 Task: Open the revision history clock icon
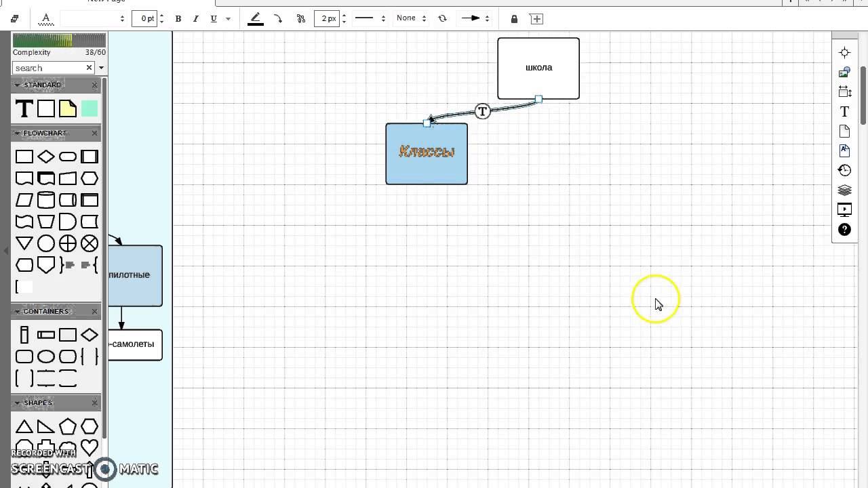[x=844, y=170]
